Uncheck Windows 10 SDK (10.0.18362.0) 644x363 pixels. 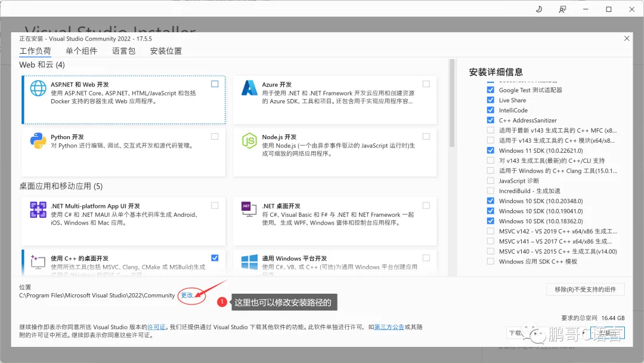[x=490, y=221]
